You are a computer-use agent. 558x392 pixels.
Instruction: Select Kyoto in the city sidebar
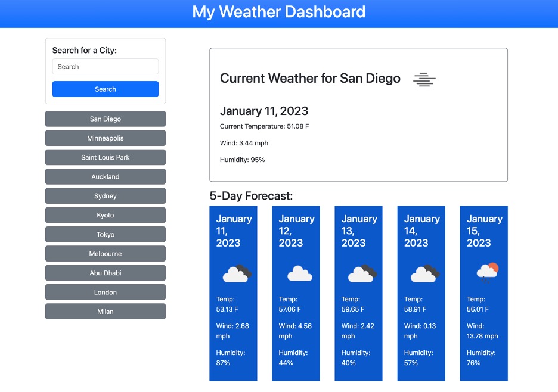[x=105, y=214]
